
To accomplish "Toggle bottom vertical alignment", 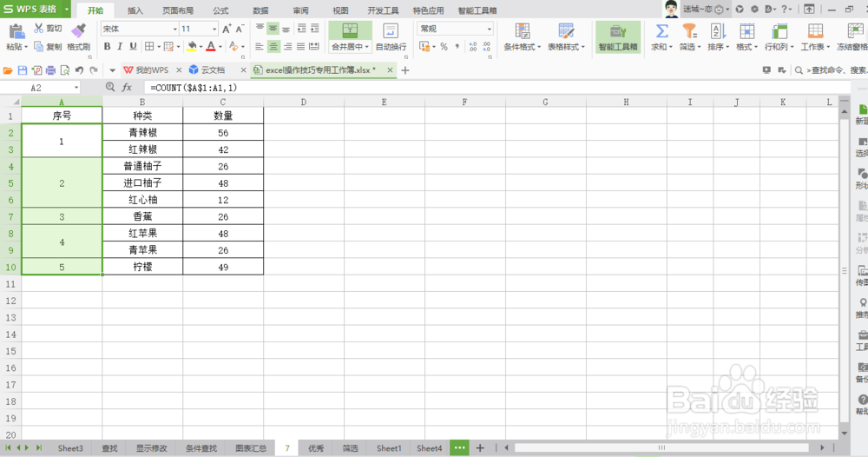I will click(x=286, y=29).
